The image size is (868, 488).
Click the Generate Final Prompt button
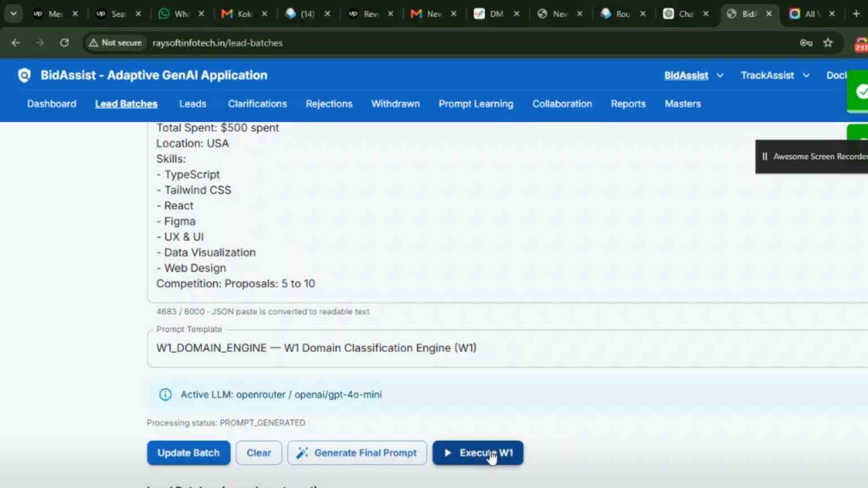point(357,453)
